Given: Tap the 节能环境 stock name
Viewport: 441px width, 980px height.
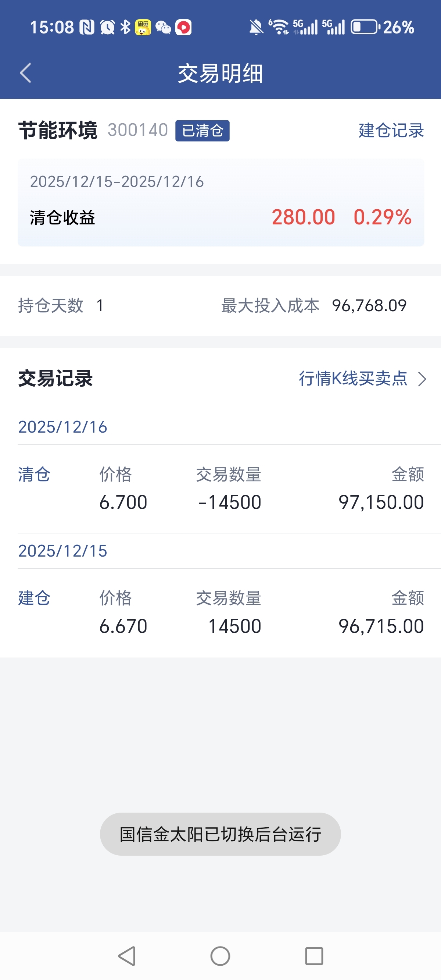Looking at the screenshot, I should pos(58,131).
